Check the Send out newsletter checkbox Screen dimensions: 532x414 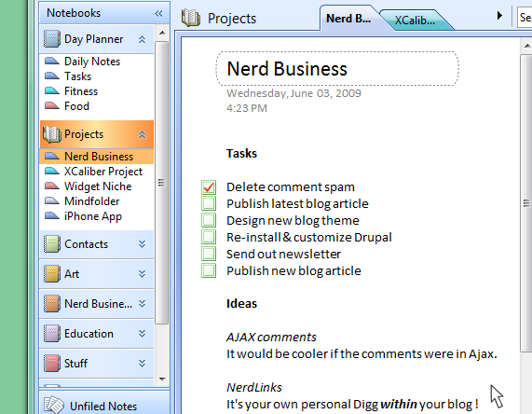pos(209,254)
